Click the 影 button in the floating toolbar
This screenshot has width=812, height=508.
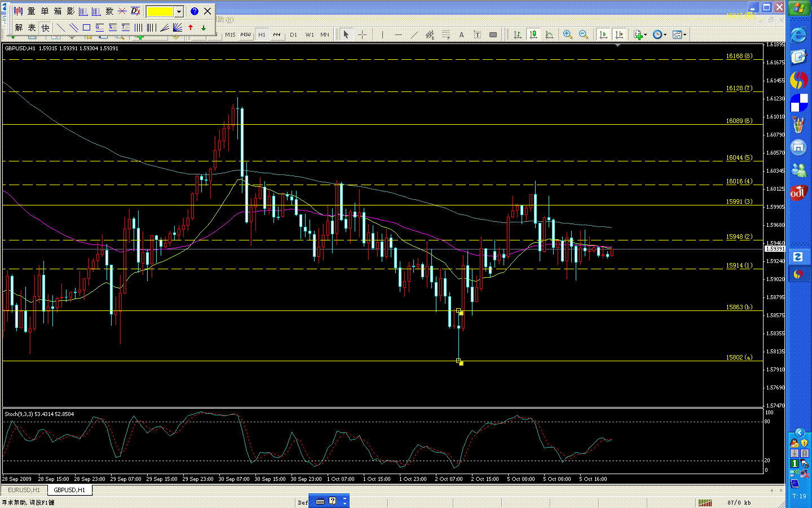pos(70,11)
